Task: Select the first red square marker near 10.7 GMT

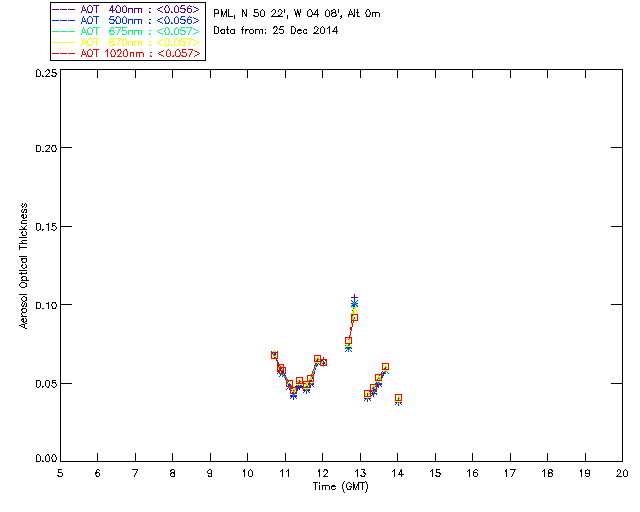Action: (274, 355)
